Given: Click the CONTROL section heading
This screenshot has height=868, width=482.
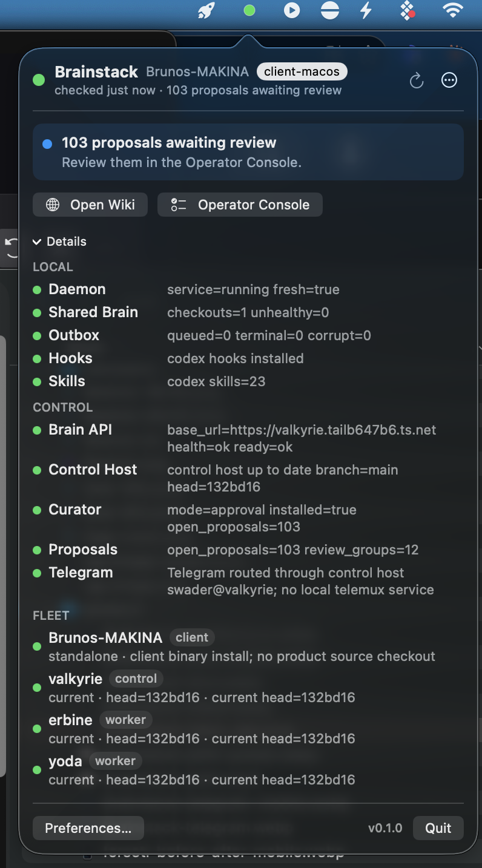Looking at the screenshot, I should (62, 407).
